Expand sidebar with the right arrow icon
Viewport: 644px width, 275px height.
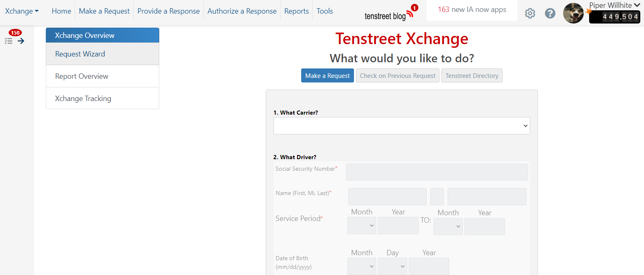point(21,41)
